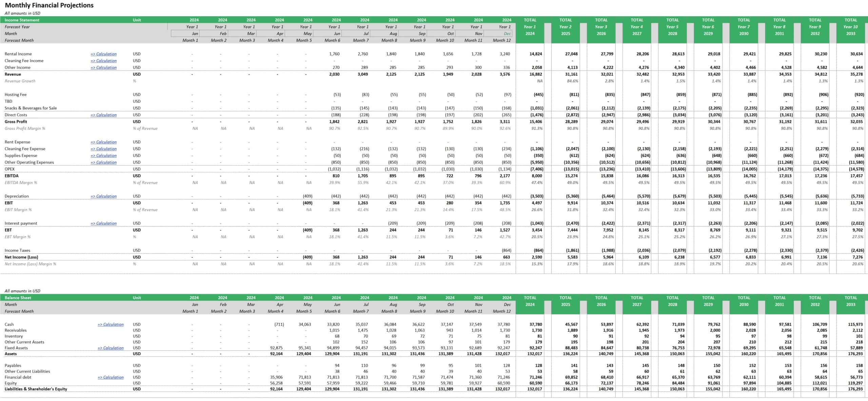The image size is (868, 401).
Task: Click the Inventory row label
Action: [14, 336]
